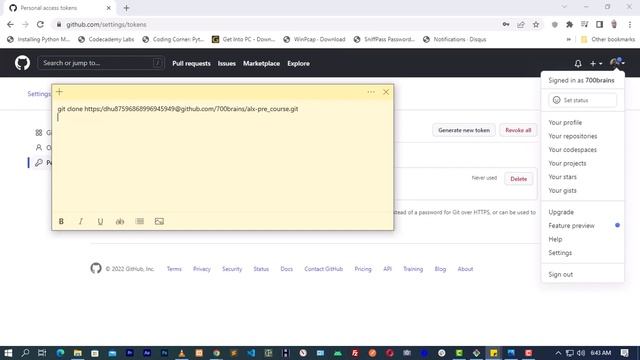Delete the never-used token
The width and height of the screenshot is (640, 360).
tap(518, 179)
